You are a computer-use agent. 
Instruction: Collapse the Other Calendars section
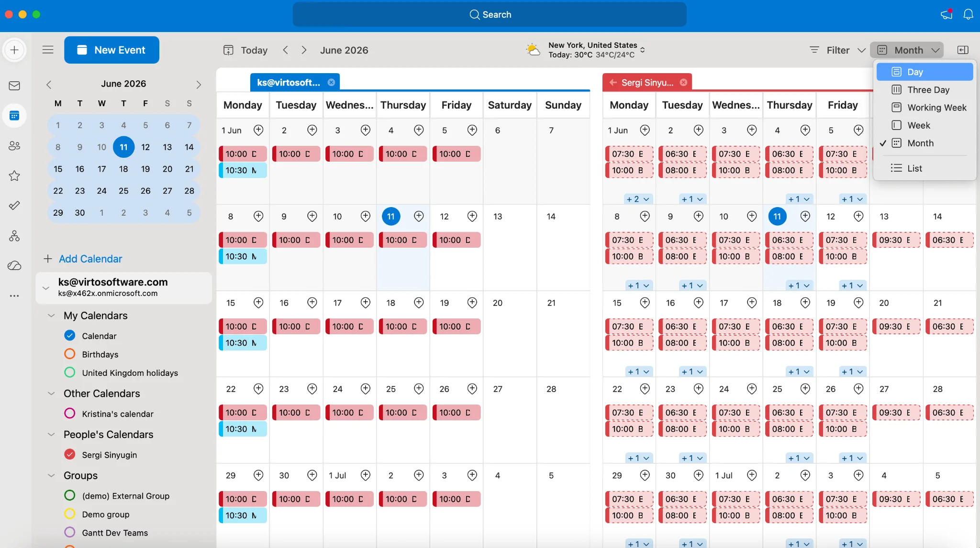[51, 394]
